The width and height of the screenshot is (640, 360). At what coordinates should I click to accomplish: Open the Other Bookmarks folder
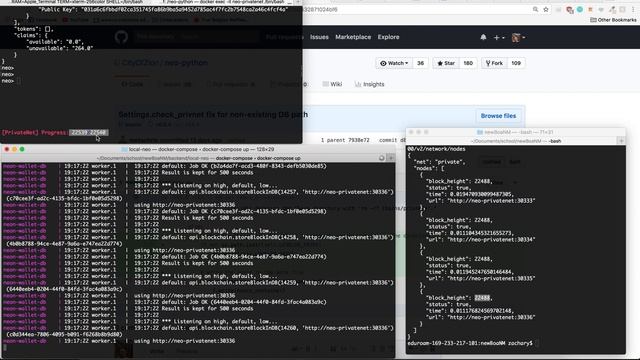613,20
